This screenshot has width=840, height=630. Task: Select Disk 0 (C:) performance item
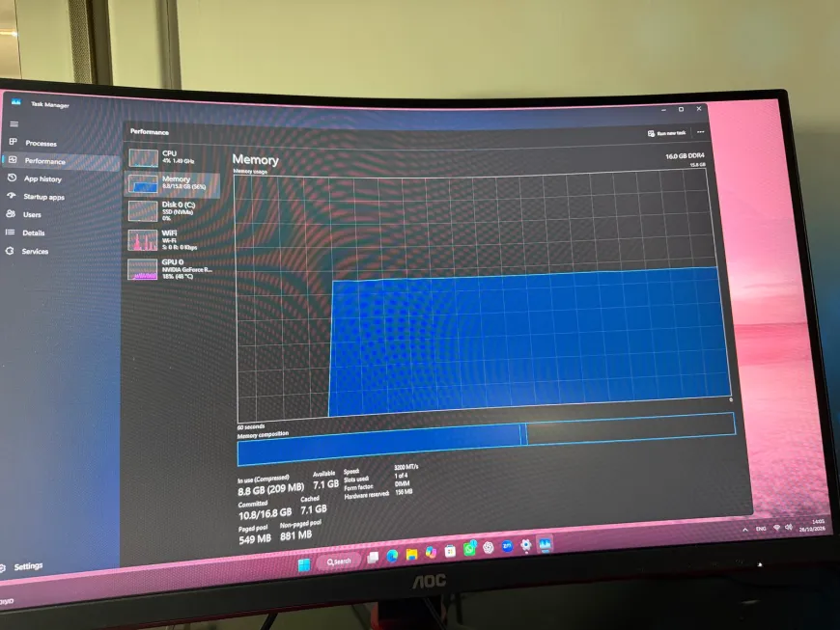[x=173, y=211]
